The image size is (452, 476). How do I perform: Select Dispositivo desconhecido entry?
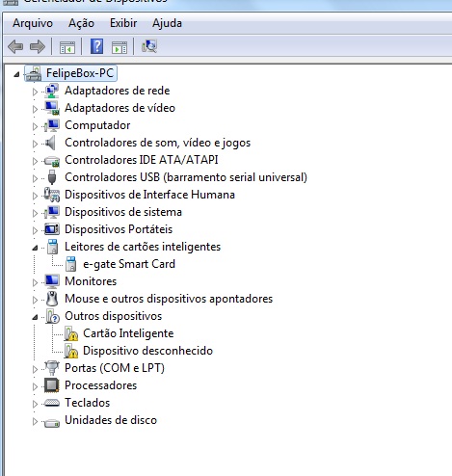point(147,351)
